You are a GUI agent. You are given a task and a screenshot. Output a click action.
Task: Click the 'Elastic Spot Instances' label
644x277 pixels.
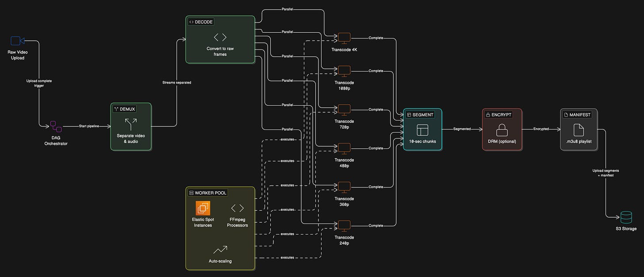203,222
